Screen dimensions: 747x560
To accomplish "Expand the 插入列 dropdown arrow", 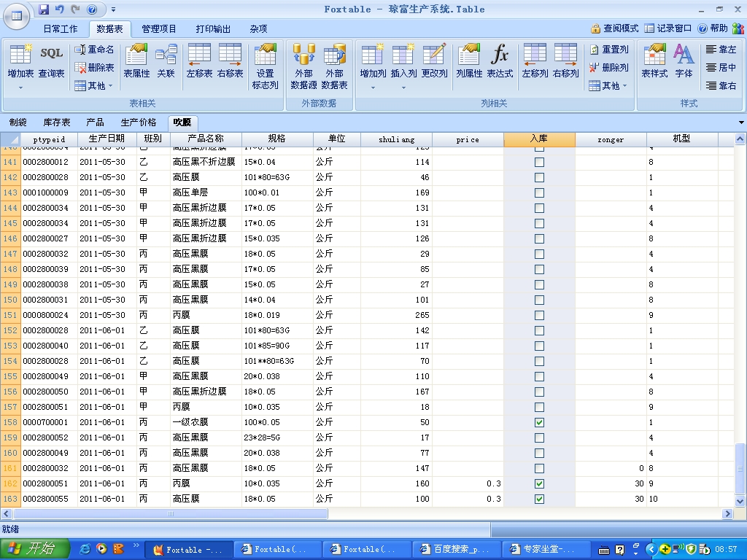I will (x=403, y=87).
